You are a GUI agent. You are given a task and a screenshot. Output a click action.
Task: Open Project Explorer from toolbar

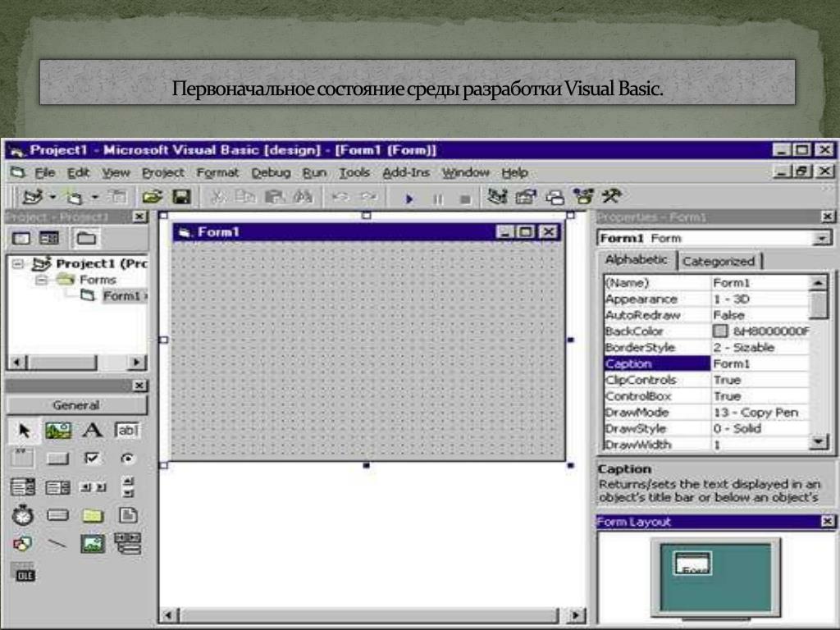coord(497,197)
